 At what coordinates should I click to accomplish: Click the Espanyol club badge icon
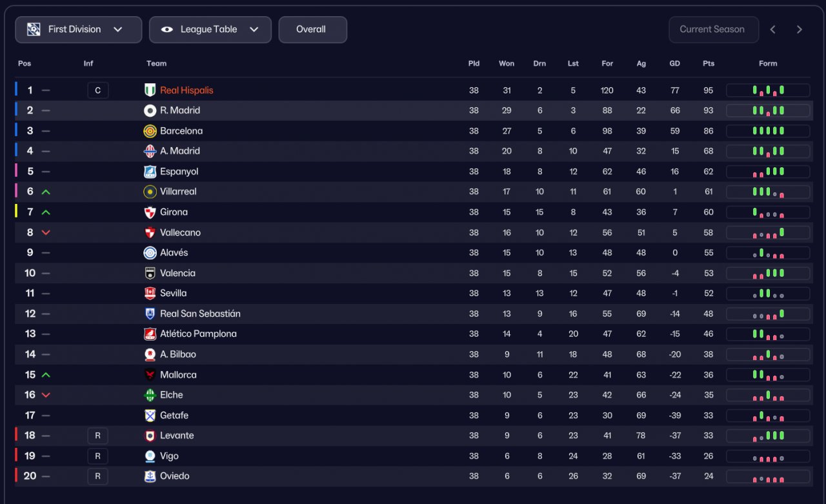150,172
